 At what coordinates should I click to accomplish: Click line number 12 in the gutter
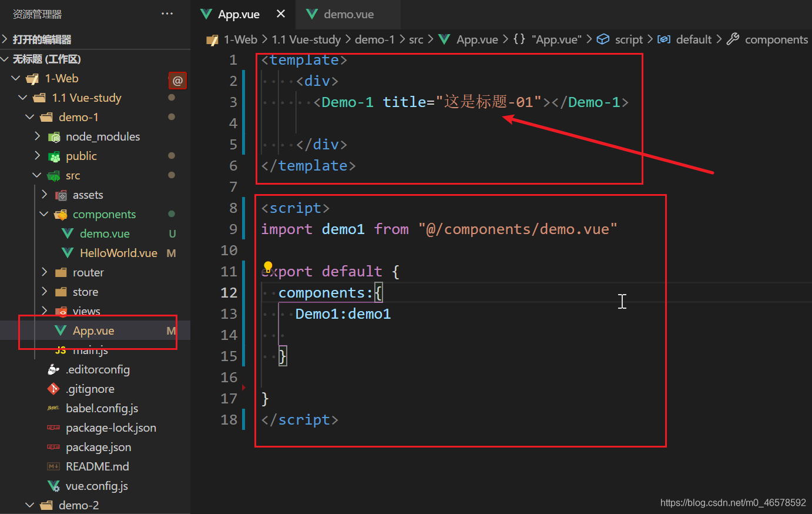pyautogui.click(x=229, y=292)
